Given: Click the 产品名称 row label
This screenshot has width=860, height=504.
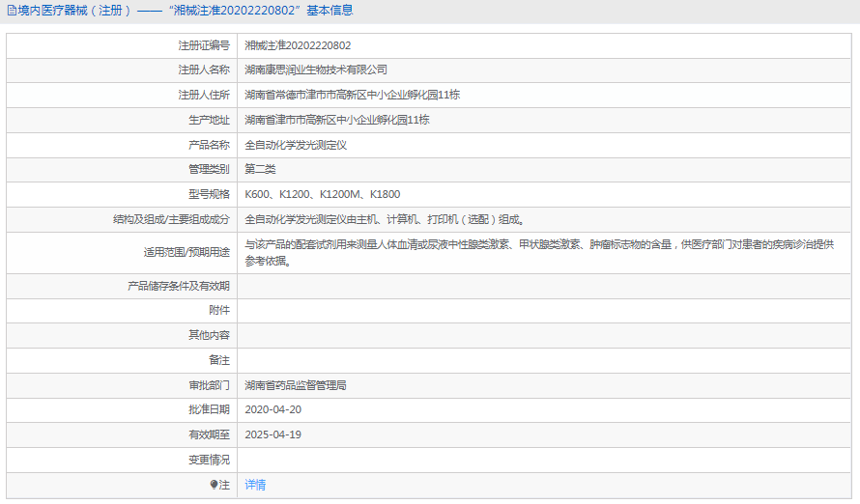Looking at the screenshot, I should [209, 145].
